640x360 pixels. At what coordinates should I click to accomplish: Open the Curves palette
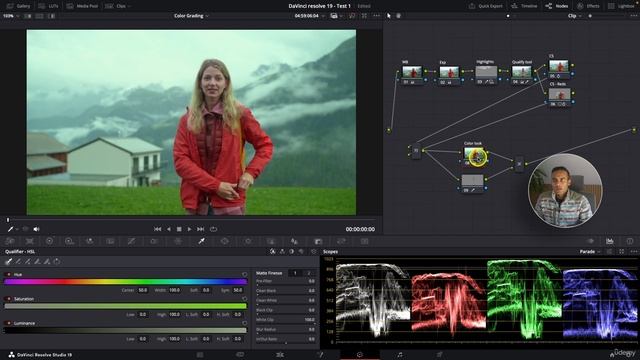point(131,241)
